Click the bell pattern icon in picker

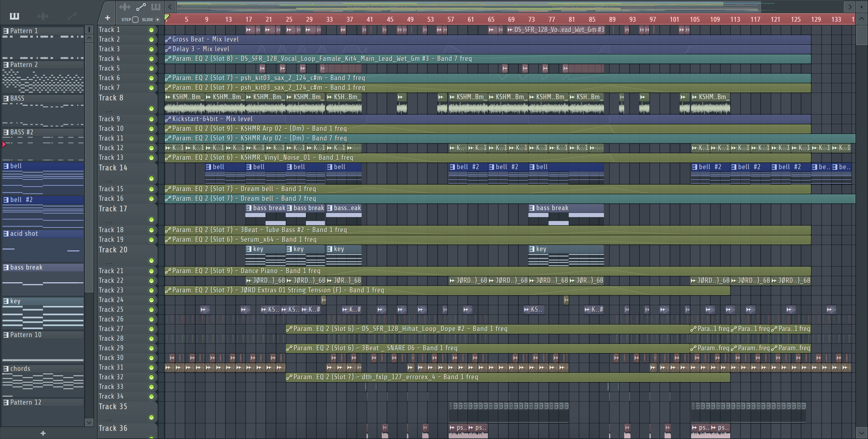[x=6, y=166]
